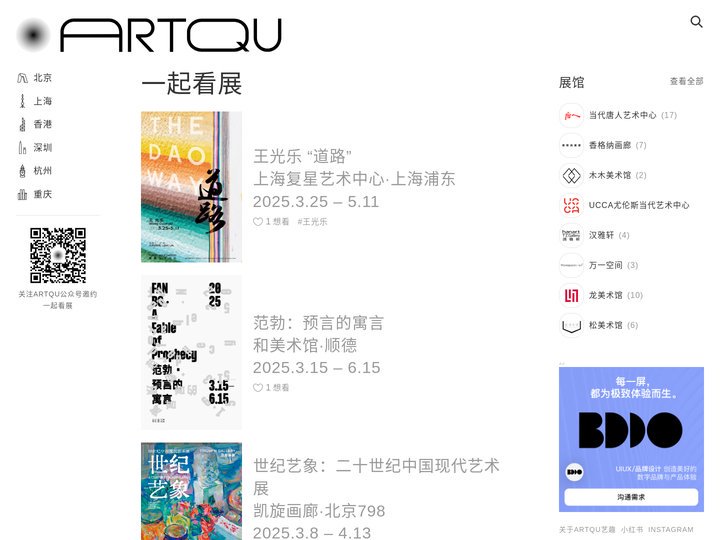Click the BDDO advertisement banner logo
Image resolution: width=720 pixels, height=540 pixels.
click(630, 430)
